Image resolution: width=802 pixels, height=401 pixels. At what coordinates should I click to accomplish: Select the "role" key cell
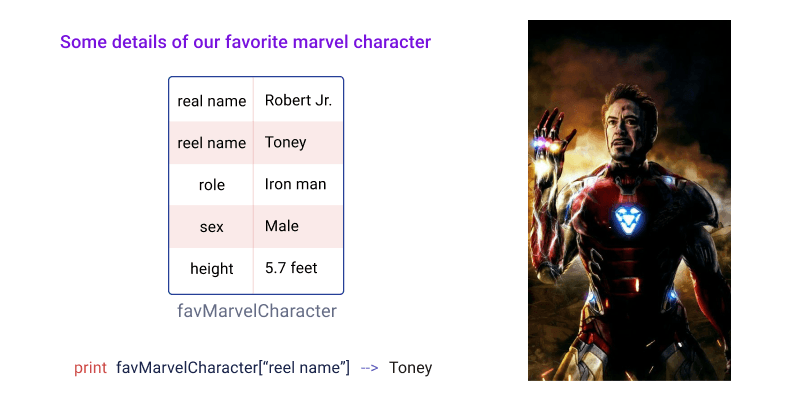(211, 185)
